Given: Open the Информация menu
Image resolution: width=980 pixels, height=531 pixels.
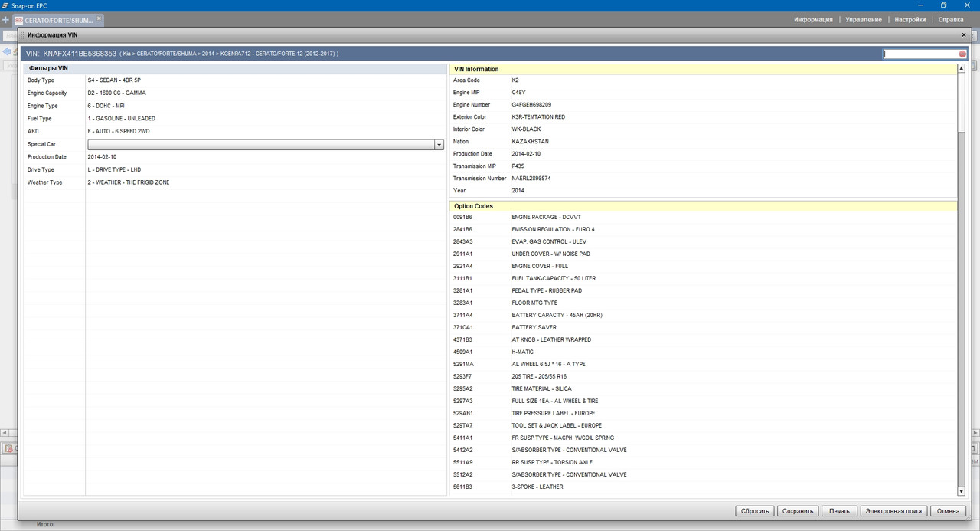Looking at the screenshot, I should pyautogui.click(x=813, y=20).
